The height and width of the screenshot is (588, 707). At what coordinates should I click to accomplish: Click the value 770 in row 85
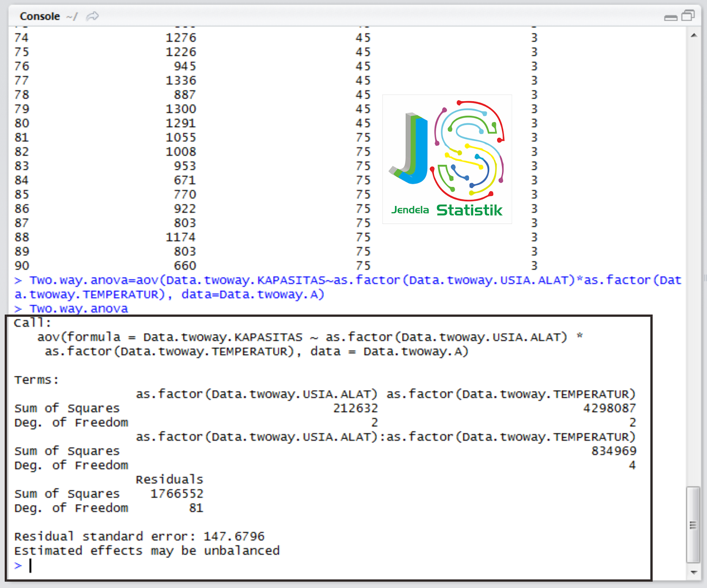tap(185, 195)
